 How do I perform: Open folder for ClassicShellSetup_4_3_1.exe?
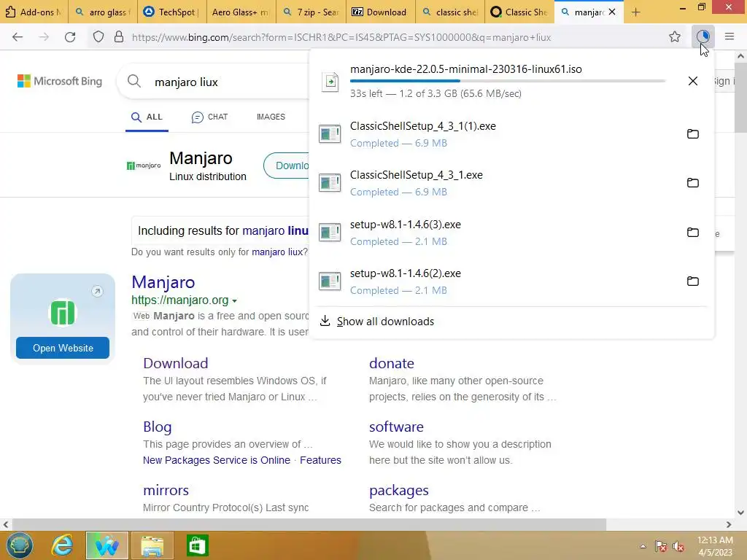(693, 183)
